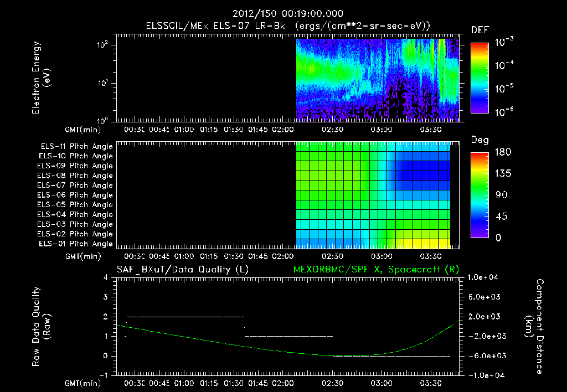Click the electron spectrogram data region

pyautogui.click(x=378, y=79)
